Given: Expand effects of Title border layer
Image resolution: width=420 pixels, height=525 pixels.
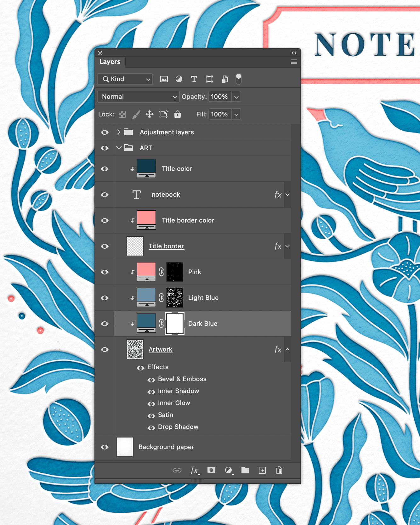Looking at the screenshot, I should pos(287,246).
